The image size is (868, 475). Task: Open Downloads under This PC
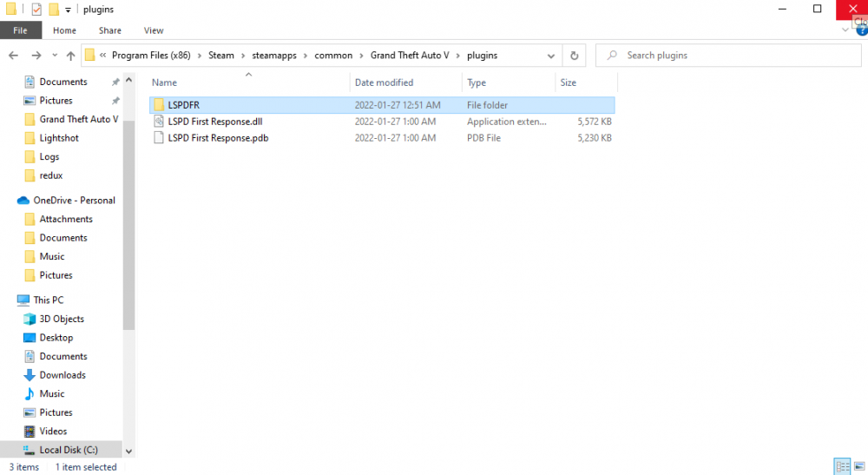pos(62,375)
